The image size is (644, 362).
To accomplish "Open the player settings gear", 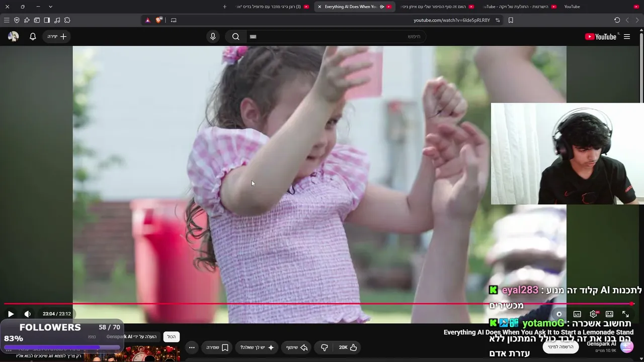I will pos(594,314).
